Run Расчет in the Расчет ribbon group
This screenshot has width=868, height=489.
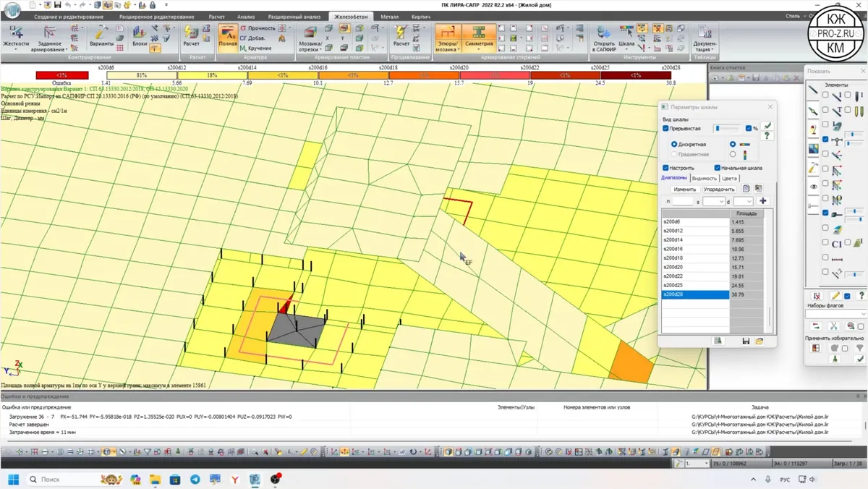click(192, 37)
